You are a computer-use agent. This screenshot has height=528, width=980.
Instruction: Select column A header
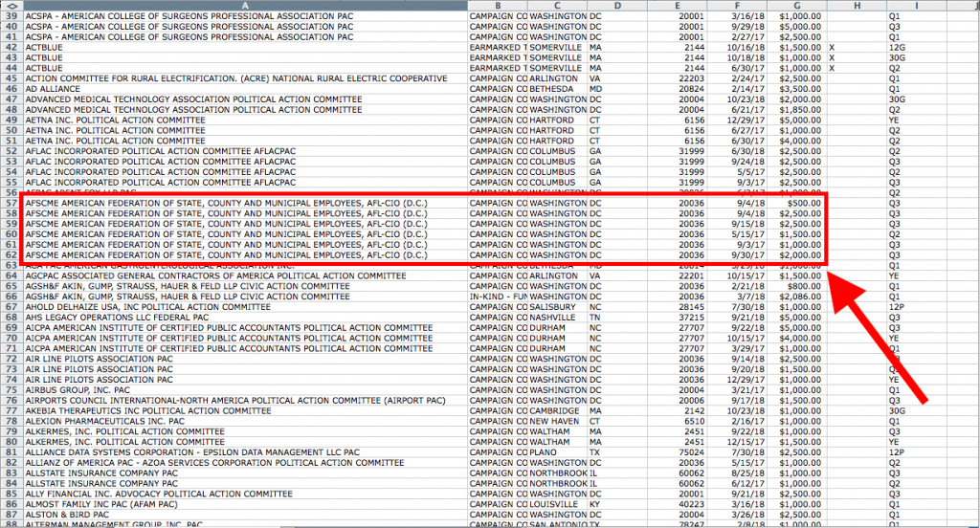[246, 6]
